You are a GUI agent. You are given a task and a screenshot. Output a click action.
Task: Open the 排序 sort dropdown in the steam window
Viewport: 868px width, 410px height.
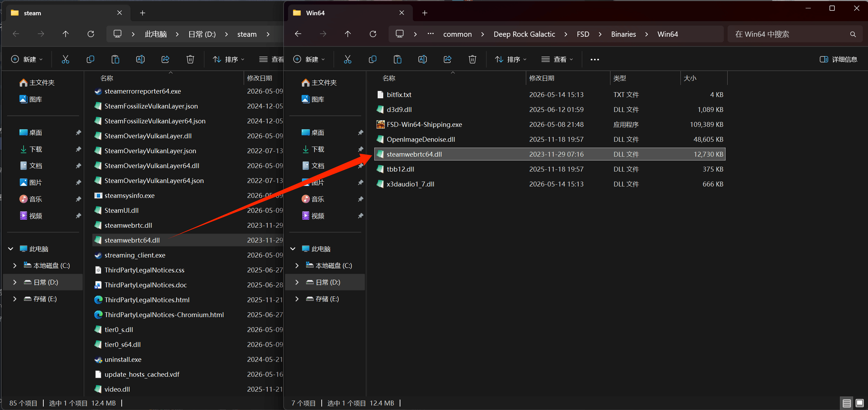pos(228,59)
